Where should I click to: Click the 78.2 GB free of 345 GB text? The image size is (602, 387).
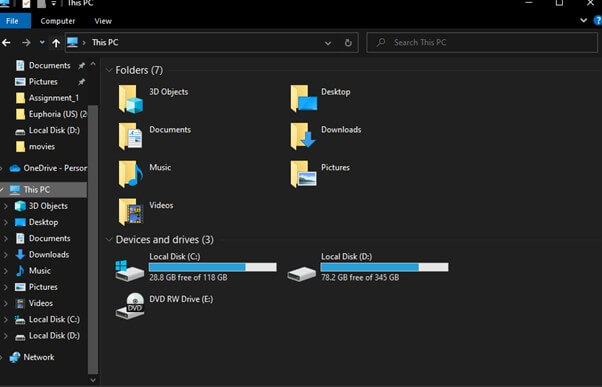click(360, 277)
